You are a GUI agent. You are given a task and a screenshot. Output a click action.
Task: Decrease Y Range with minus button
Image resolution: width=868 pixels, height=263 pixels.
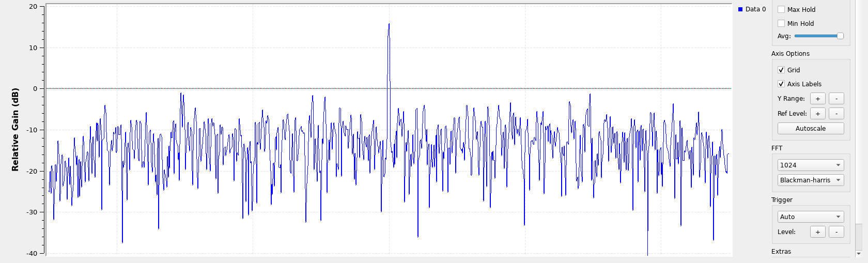[836, 99]
